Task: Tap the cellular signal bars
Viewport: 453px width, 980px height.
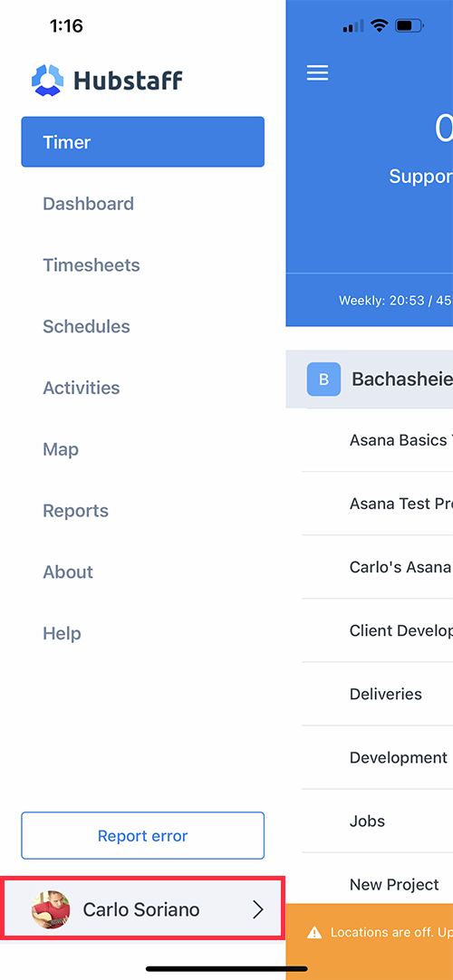Action: 353,26
